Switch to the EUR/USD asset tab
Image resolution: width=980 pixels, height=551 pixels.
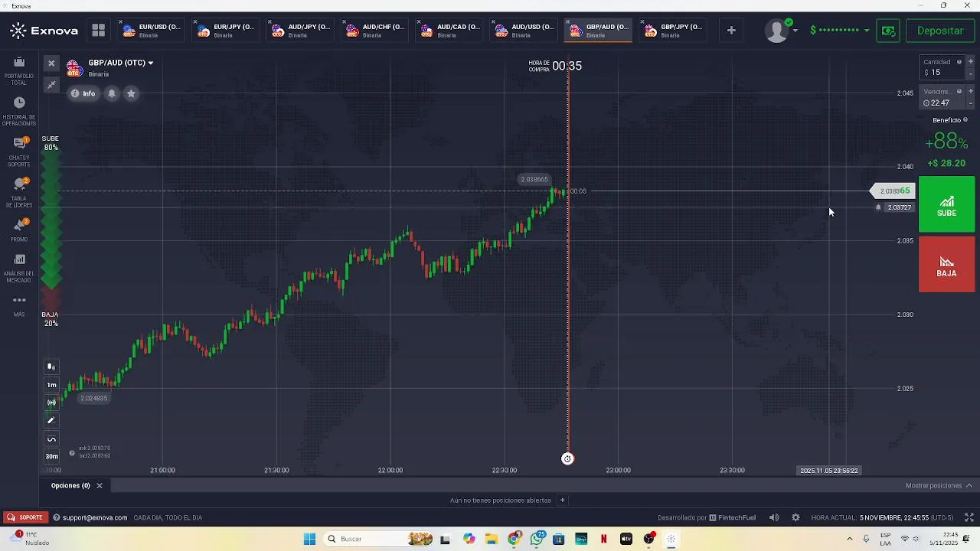(152, 31)
